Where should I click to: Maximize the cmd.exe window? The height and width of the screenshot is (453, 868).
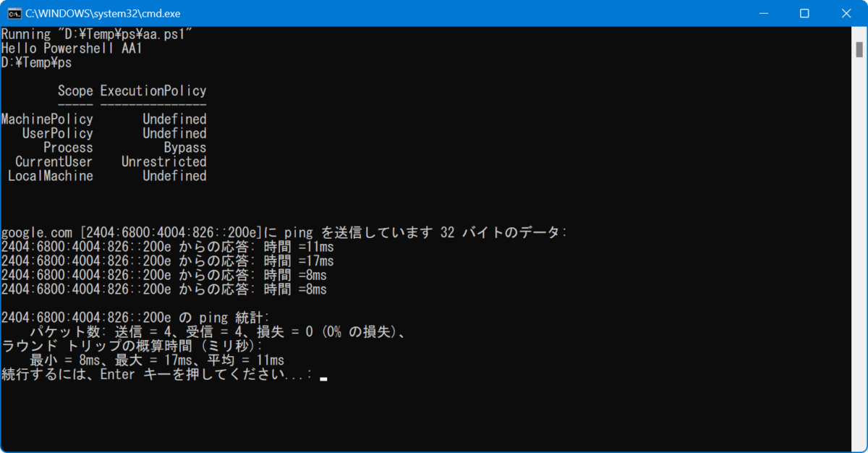coord(804,13)
